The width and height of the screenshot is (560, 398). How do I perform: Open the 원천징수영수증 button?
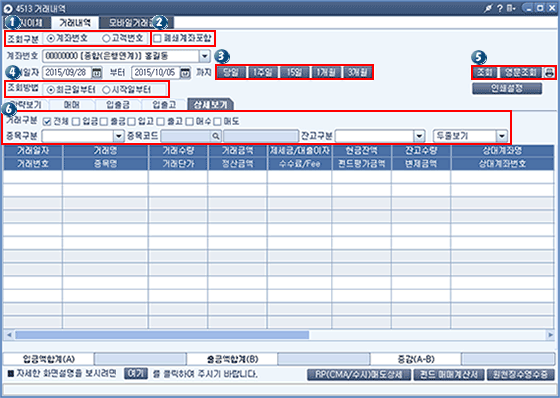(x=521, y=375)
